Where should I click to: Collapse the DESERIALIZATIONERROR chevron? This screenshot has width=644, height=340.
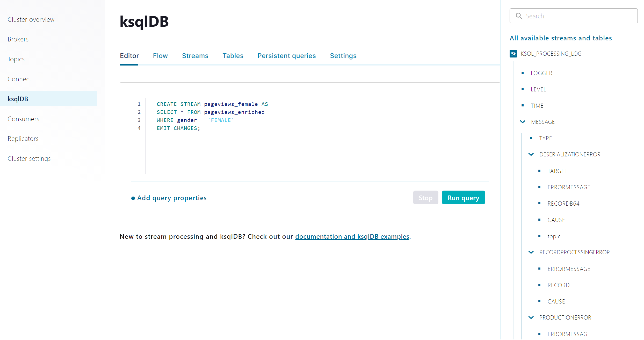pyautogui.click(x=531, y=154)
